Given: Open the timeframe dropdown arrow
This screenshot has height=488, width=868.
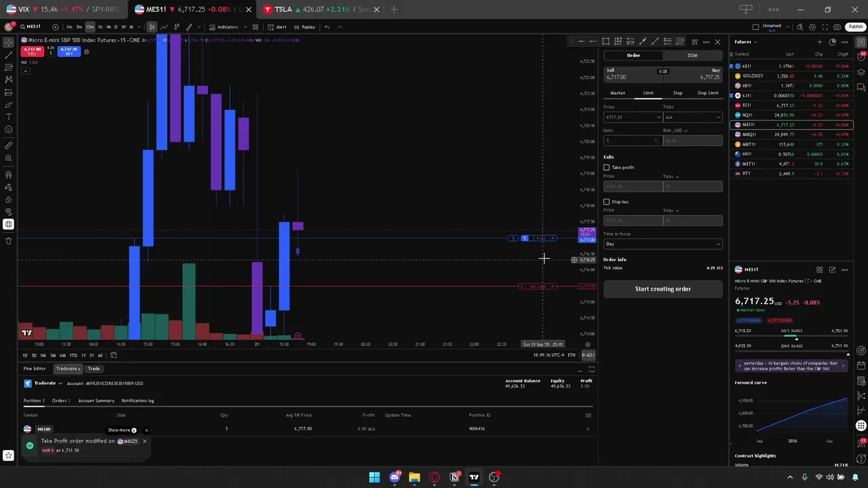Looking at the screenshot, I should coord(140,27).
